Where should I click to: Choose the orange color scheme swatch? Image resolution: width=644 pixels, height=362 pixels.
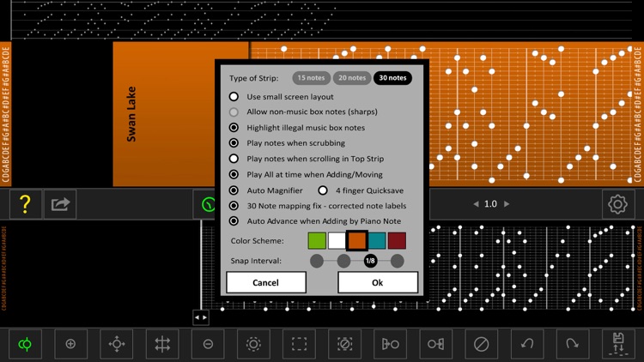tap(356, 241)
